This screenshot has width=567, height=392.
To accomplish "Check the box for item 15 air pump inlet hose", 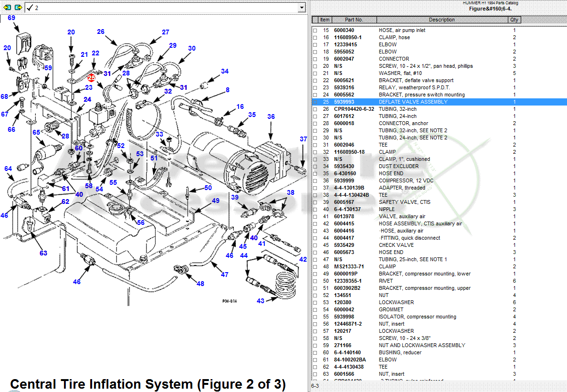I will [x=315, y=31].
